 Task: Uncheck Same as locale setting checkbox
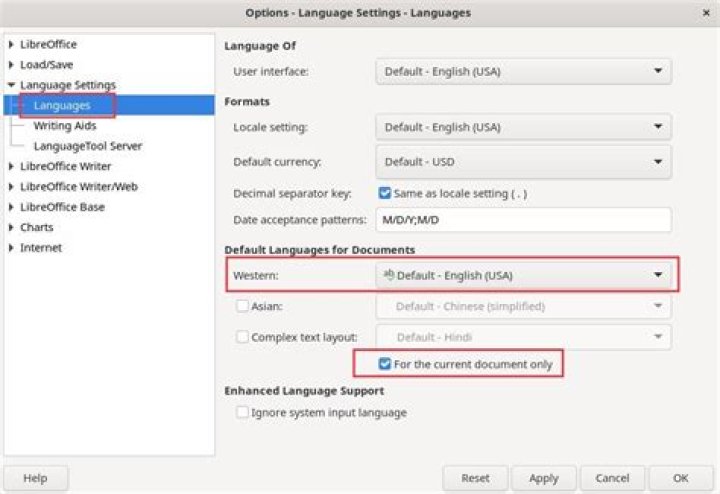[x=384, y=193]
